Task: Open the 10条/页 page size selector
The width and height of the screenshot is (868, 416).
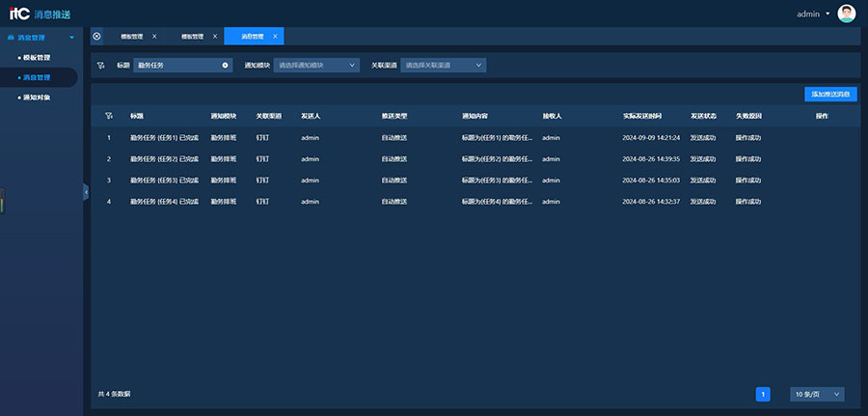Action: pos(817,394)
